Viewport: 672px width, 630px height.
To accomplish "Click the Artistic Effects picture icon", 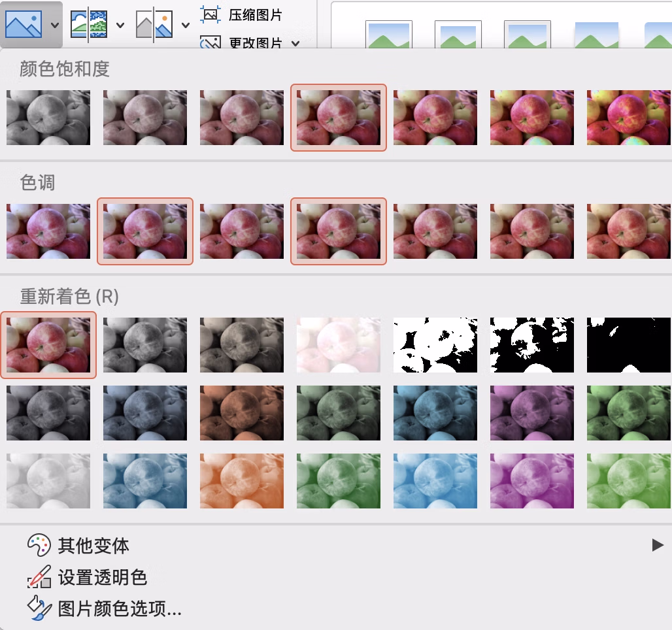I will pos(88,25).
